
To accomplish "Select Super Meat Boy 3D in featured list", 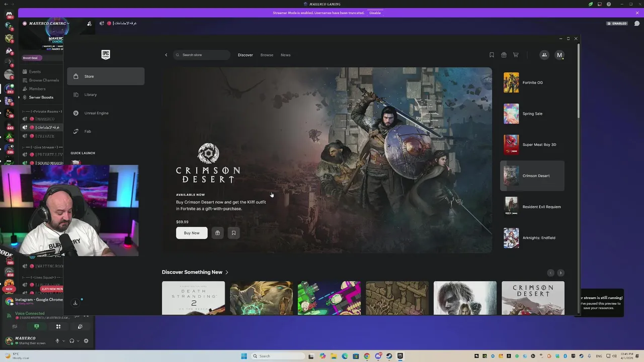I will [532, 145].
